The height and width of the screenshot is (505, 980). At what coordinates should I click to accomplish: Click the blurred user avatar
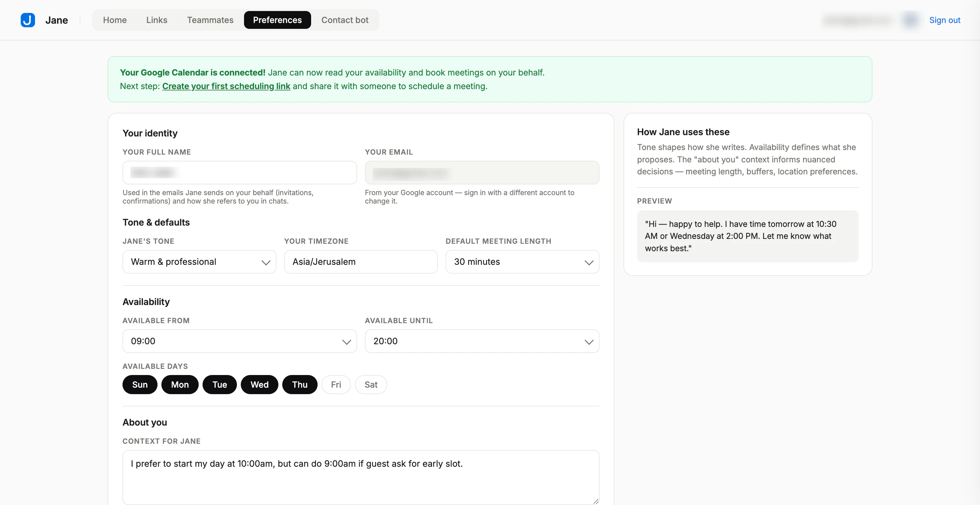(910, 20)
